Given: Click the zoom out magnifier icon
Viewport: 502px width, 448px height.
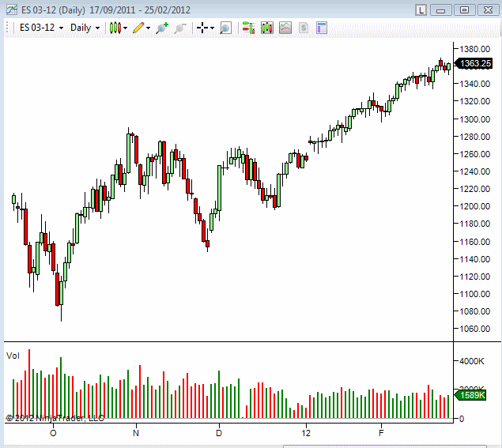Looking at the screenshot, I should 180,28.
